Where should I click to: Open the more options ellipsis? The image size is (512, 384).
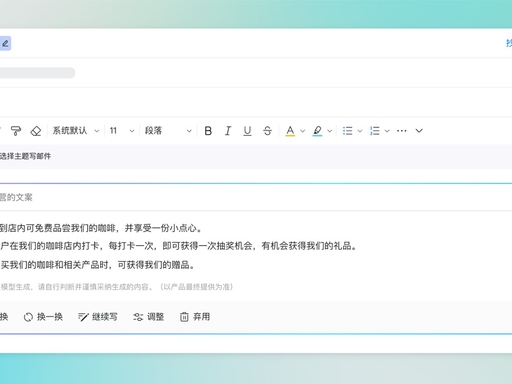coord(402,131)
